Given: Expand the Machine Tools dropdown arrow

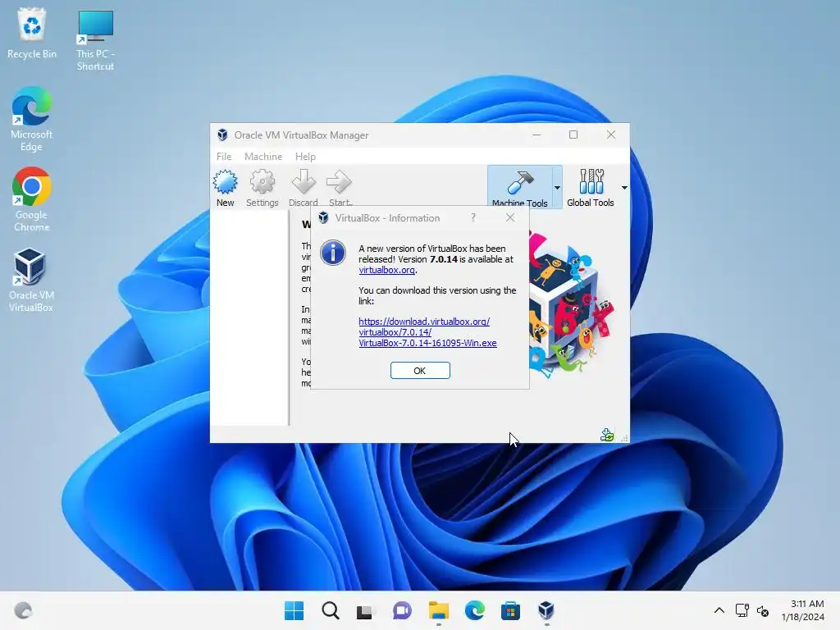Looking at the screenshot, I should pos(557,188).
